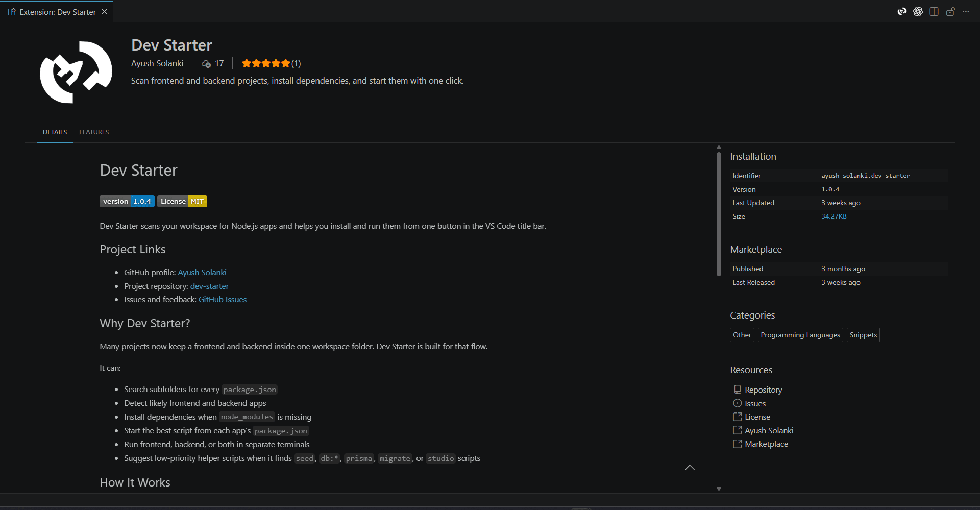Open the Issues resource link
The height and width of the screenshot is (510, 980).
point(755,403)
